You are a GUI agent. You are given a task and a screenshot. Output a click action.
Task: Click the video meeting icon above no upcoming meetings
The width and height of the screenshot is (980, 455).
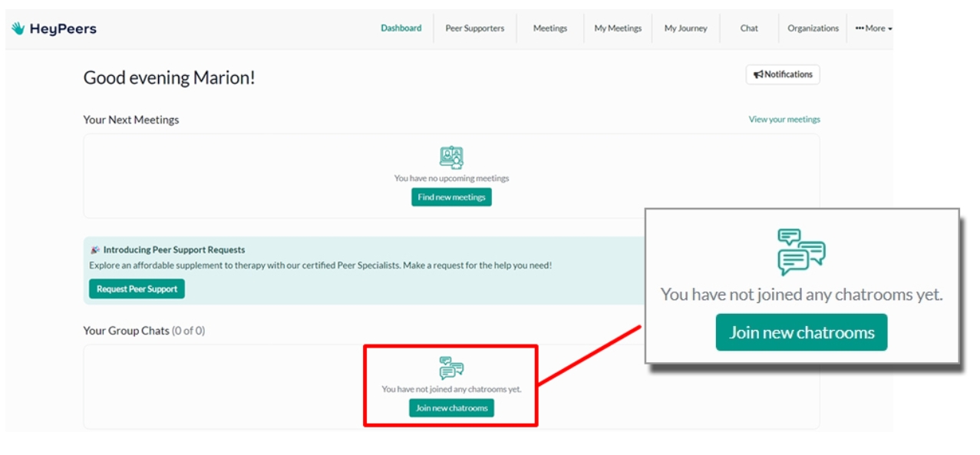(x=451, y=158)
